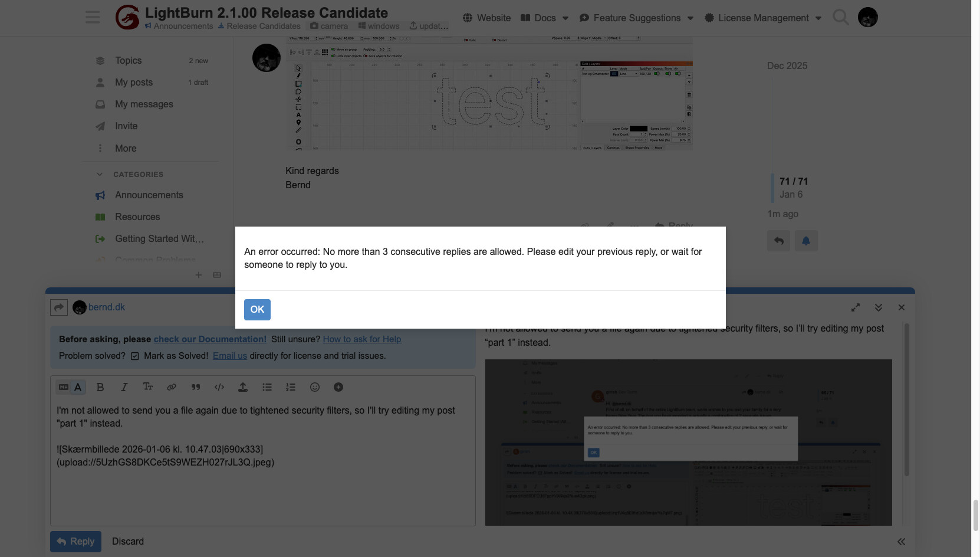The height and width of the screenshot is (557, 980).
Task: Click the upload file icon in composer
Action: click(x=243, y=387)
